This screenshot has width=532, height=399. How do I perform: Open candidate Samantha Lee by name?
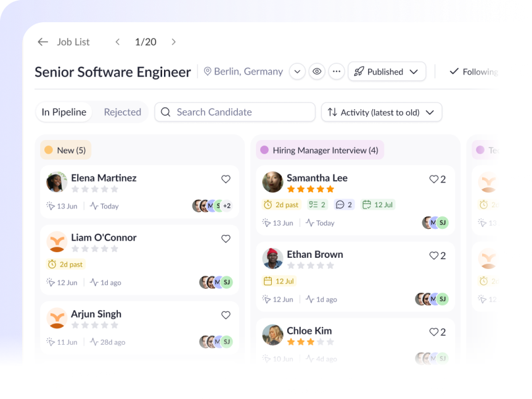(x=317, y=178)
